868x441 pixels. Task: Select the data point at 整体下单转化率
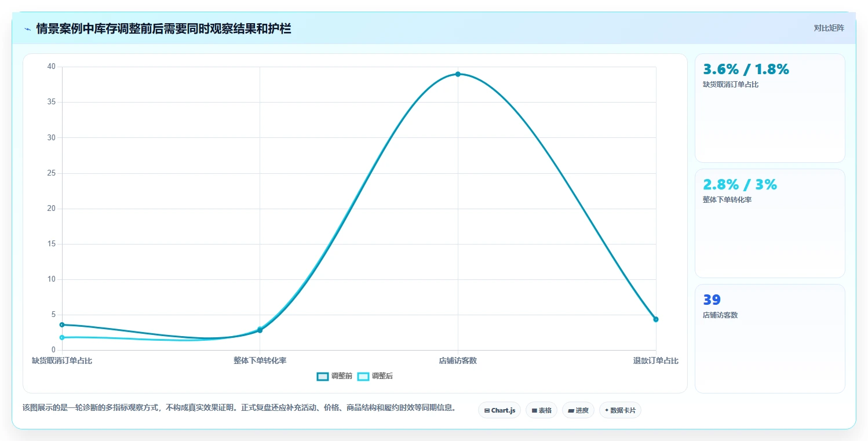[260, 330]
